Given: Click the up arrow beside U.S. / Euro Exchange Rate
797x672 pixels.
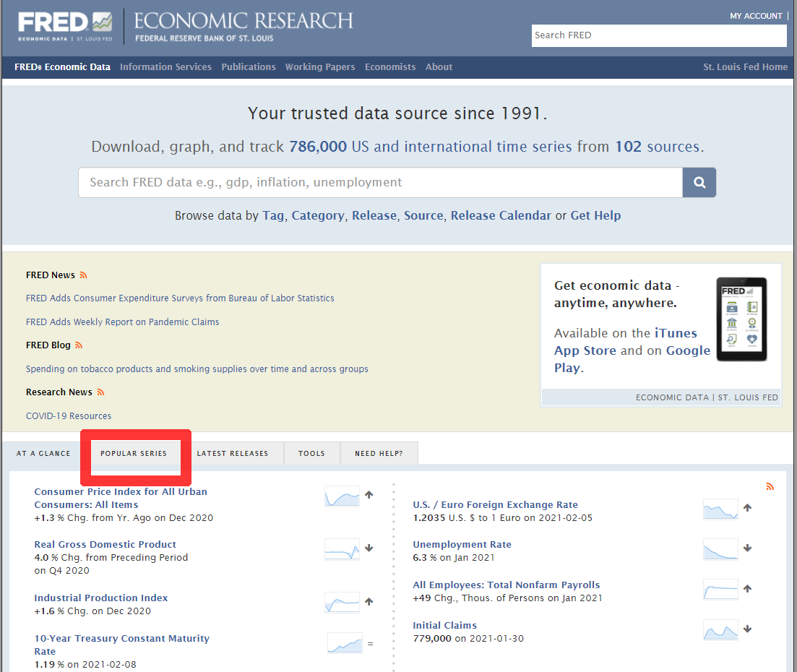Looking at the screenshot, I should pos(747,507).
